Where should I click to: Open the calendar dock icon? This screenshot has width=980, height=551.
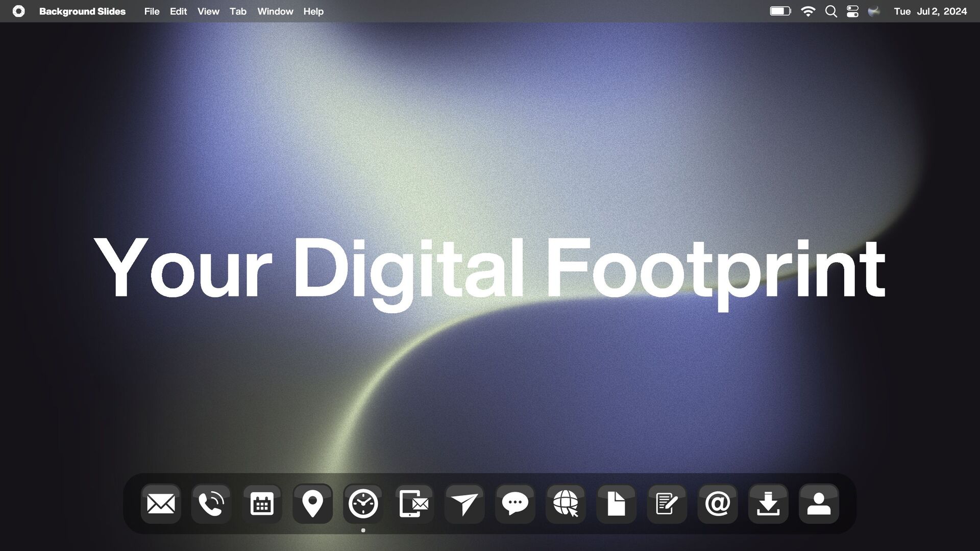point(262,504)
